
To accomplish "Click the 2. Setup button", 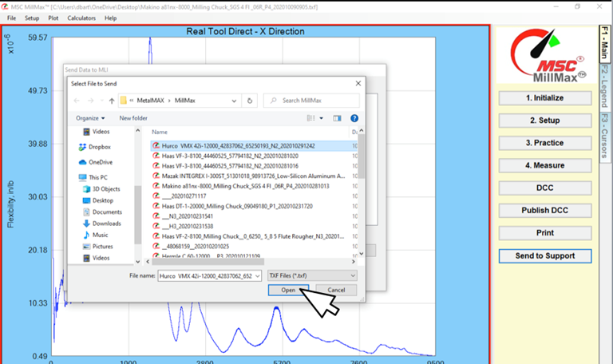I will point(544,121).
